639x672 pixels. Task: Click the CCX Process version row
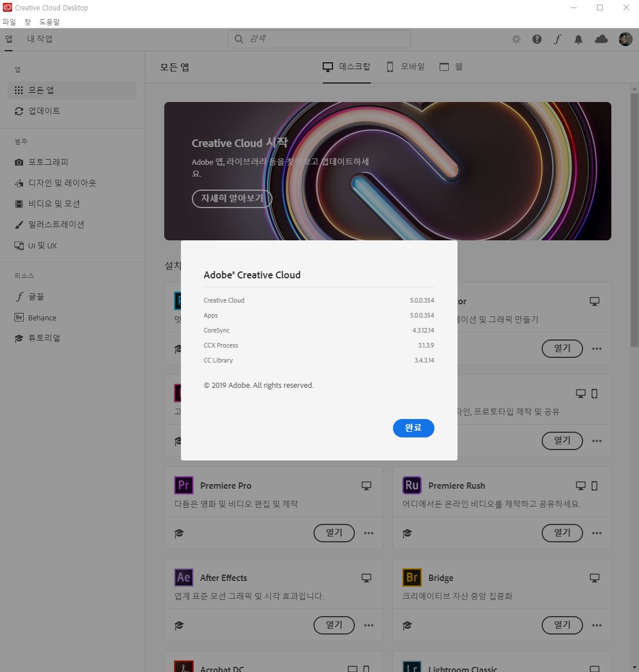tap(319, 345)
